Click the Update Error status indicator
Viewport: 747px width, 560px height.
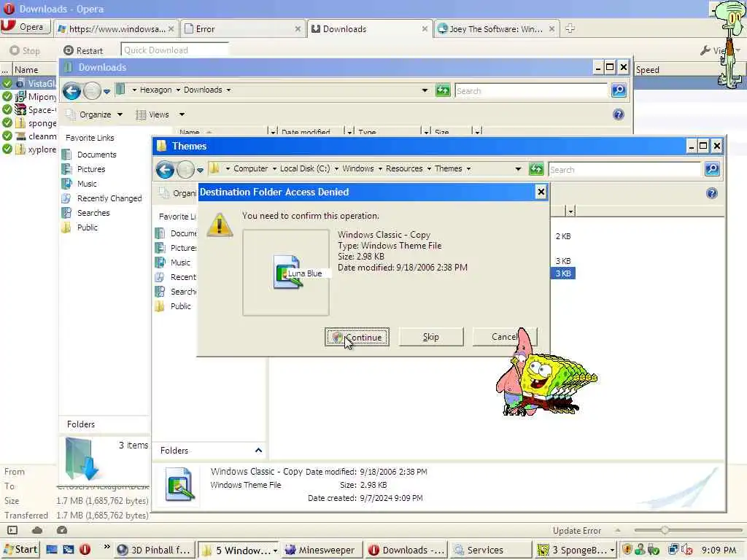[x=577, y=531]
